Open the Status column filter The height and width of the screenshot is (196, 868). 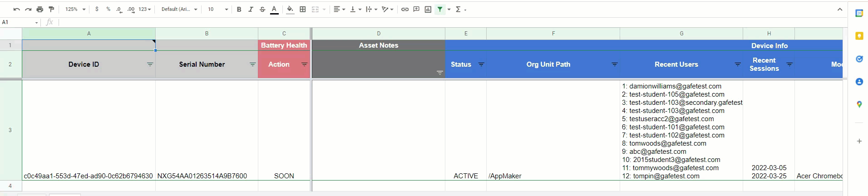pos(481,64)
